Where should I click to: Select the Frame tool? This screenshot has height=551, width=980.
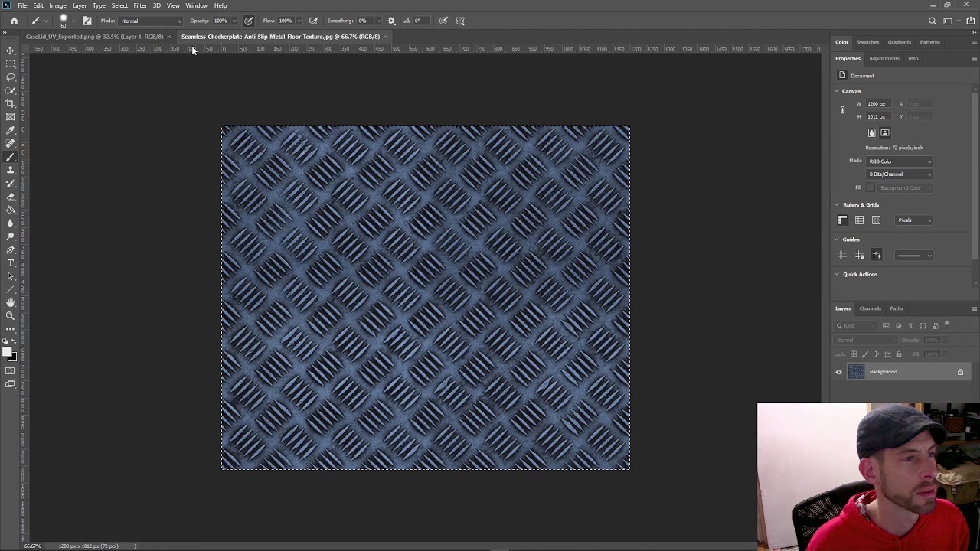click(10, 116)
